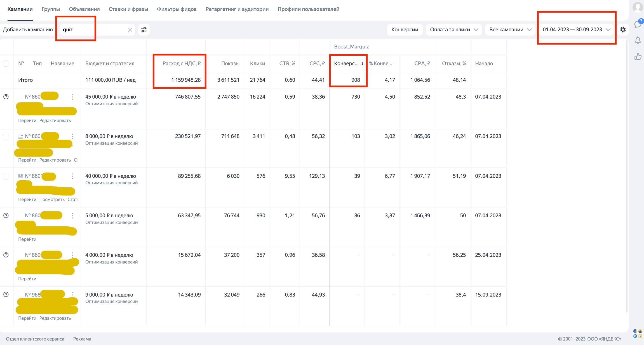This screenshot has height=345, width=644.
Task: Select campaign with 89 255,68 spend
Action: coord(6,176)
